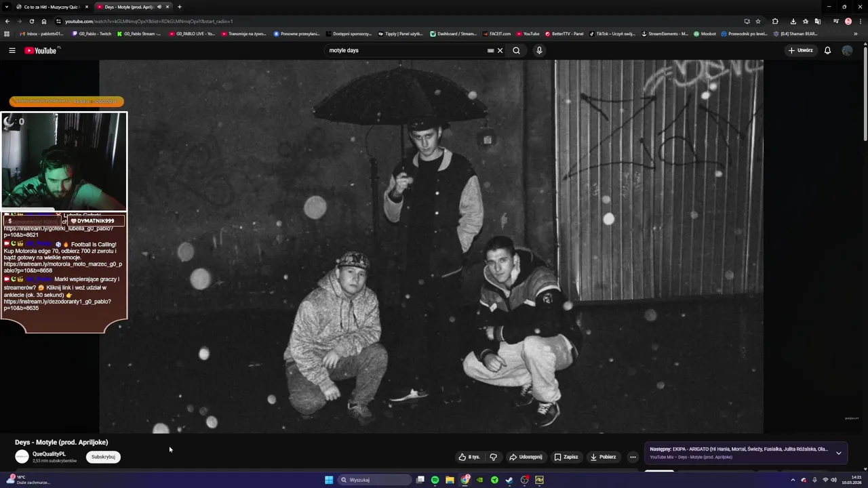Open File Explorer from the taskbar
Image resolution: width=868 pixels, height=488 pixels.
pyautogui.click(x=450, y=480)
